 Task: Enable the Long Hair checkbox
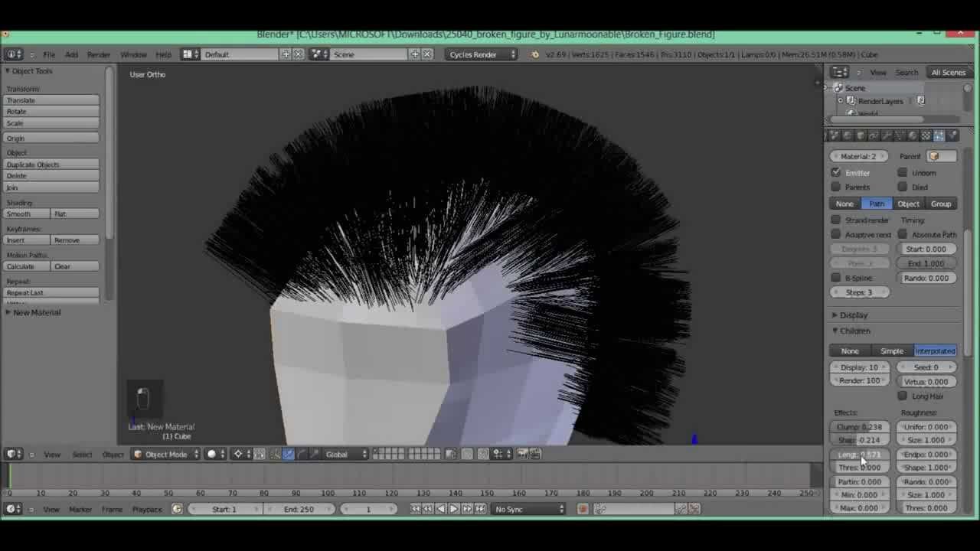(x=903, y=396)
